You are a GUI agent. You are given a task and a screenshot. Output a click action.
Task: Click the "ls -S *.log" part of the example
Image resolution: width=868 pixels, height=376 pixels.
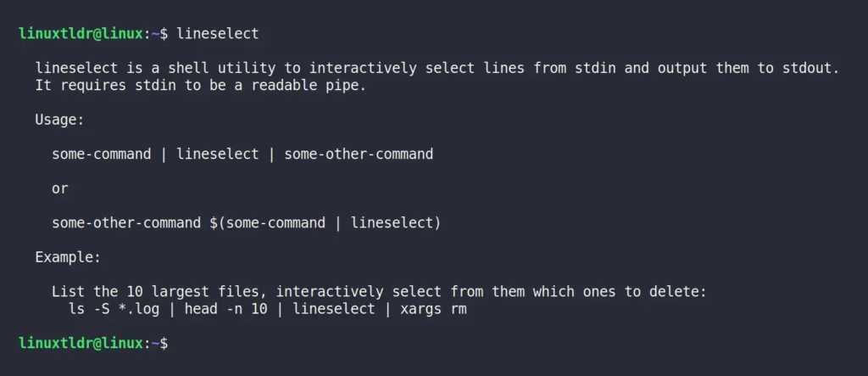[x=114, y=309]
